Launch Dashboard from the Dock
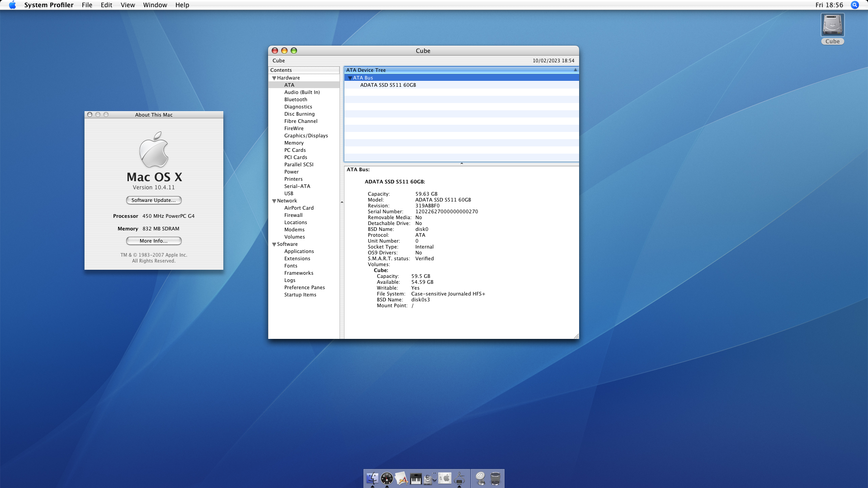Viewport: 868px width, 488px height. tap(387, 478)
